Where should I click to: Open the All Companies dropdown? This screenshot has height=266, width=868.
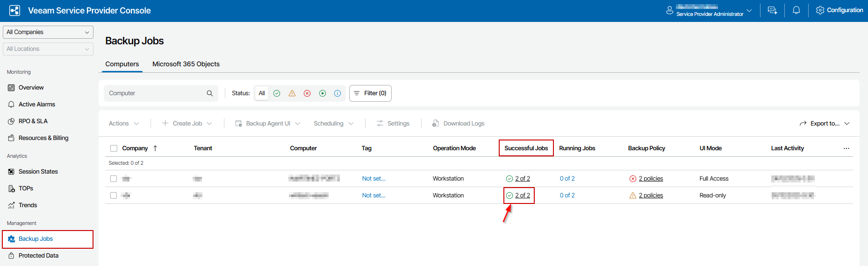[48, 32]
